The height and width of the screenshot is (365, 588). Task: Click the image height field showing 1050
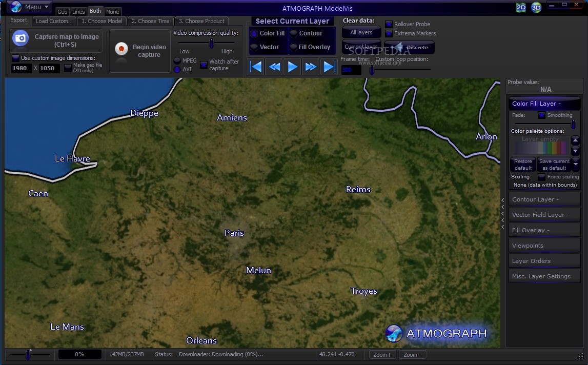pyautogui.click(x=49, y=68)
